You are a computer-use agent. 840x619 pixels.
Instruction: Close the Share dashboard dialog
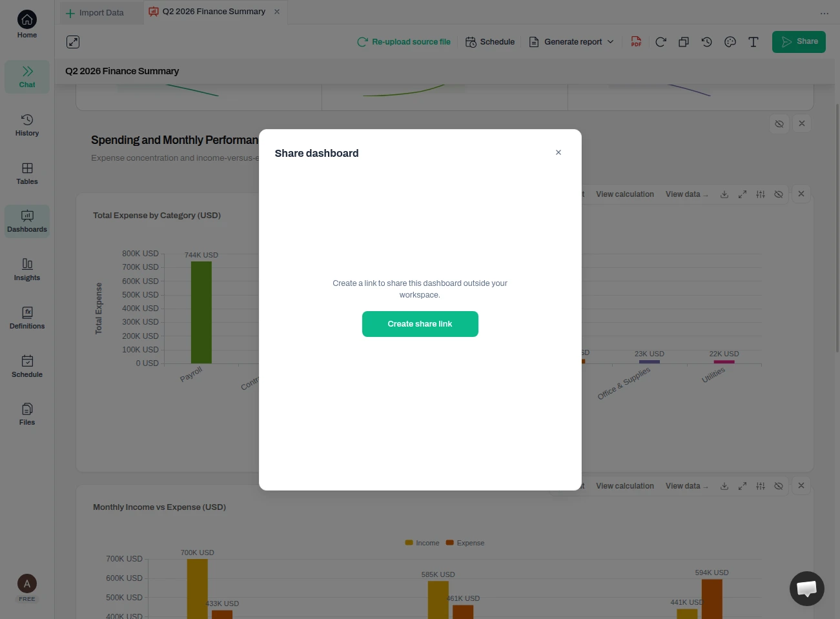click(558, 152)
